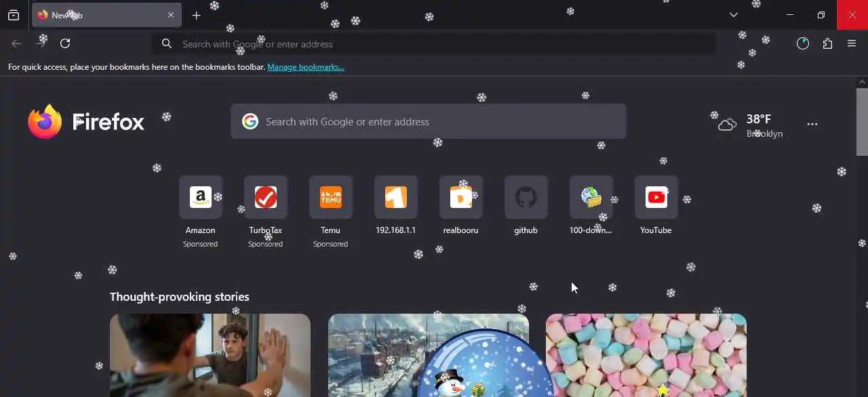Open the story with man at mirror
The image size is (868, 397).
tap(210, 355)
